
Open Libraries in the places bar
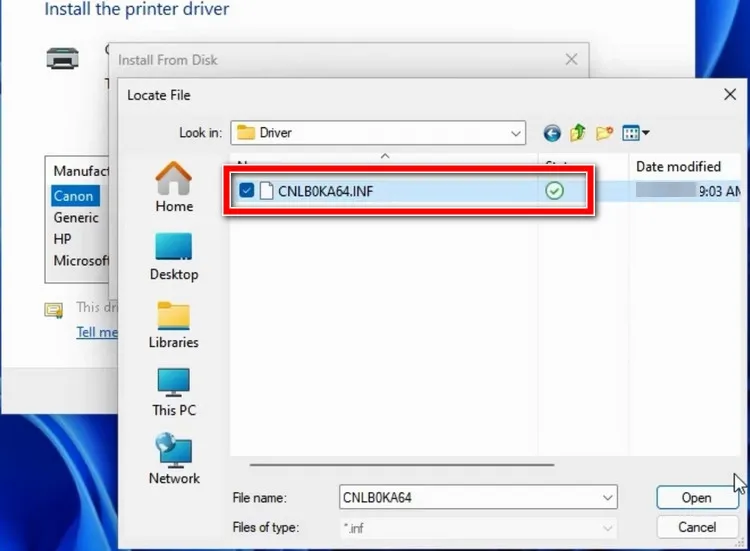tap(174, 325)
